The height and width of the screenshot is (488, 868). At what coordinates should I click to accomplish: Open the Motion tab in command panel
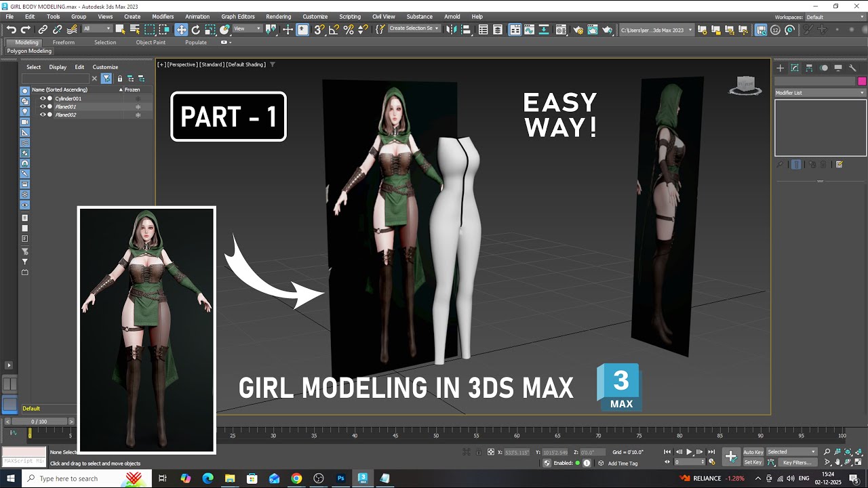click(x=824, y=68)
